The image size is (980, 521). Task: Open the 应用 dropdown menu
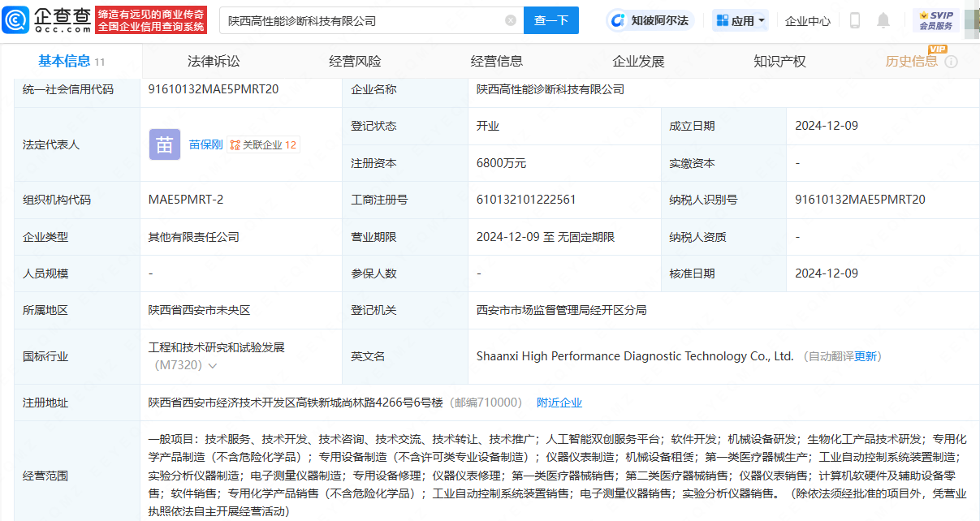point(740,20)
